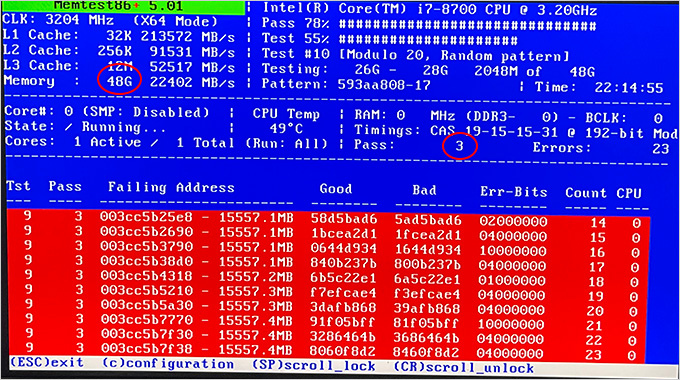Click the Pattern value 593aa808-17
The height and width of the screenshot is (380, 680).
click(x=384, y=85)
